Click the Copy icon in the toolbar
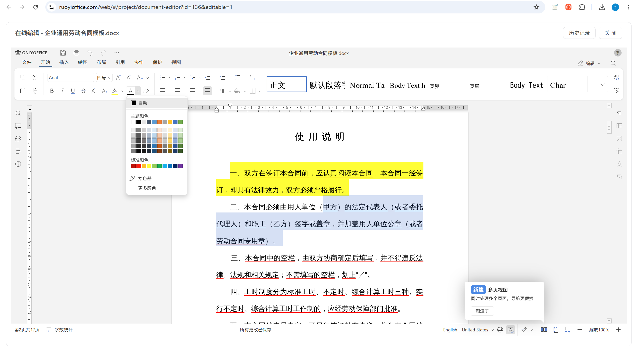The width and height of the screenshot is (637, 364). (x=22, y=77)
